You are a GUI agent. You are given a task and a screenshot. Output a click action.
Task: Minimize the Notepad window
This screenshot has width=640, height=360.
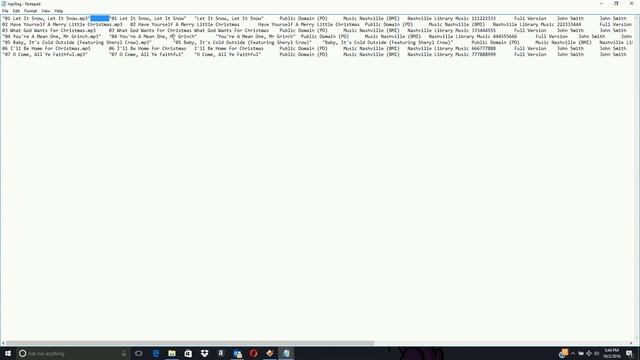(x=601, y=4)
